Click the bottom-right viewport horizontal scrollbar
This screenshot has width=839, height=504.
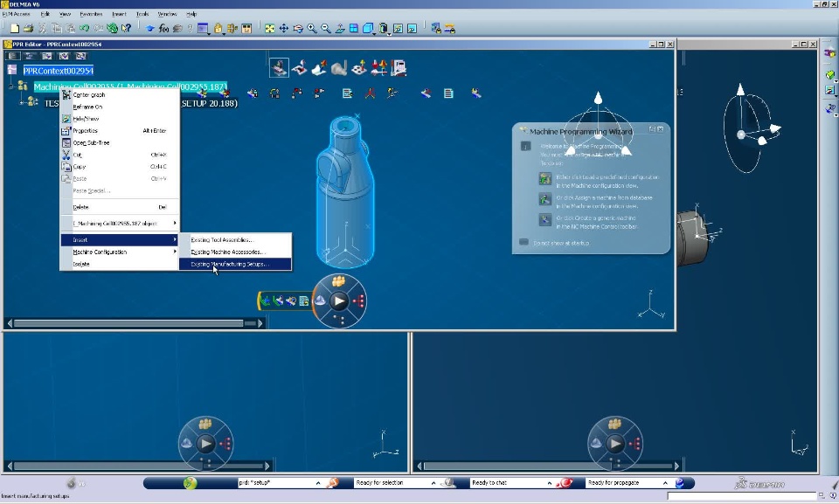pyautogui.click(x=548, y=466)
